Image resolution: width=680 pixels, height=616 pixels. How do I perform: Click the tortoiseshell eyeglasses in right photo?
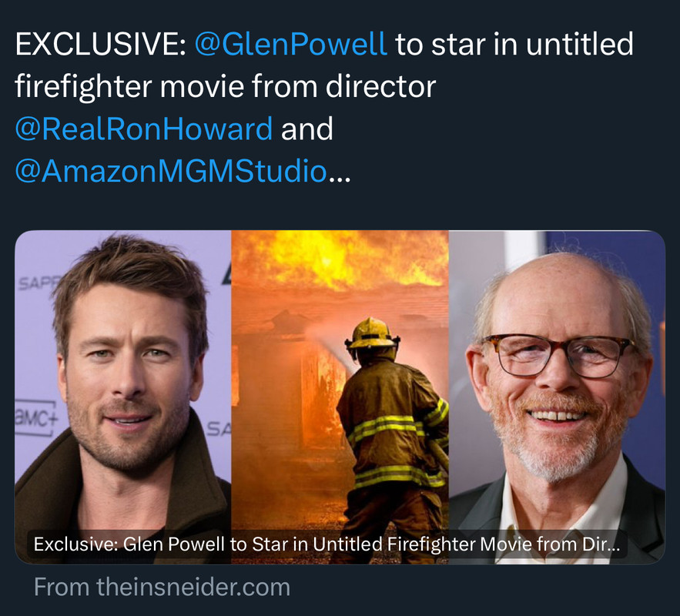click(558, 355)
